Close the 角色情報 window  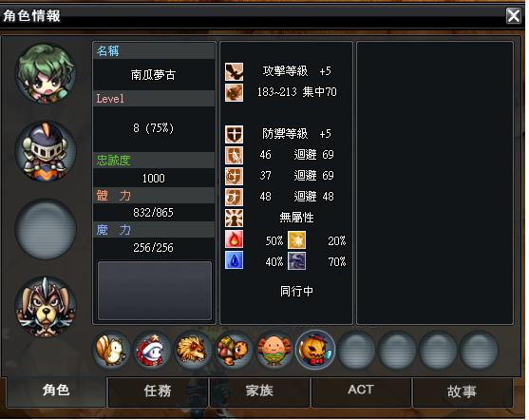click(514, 15)
